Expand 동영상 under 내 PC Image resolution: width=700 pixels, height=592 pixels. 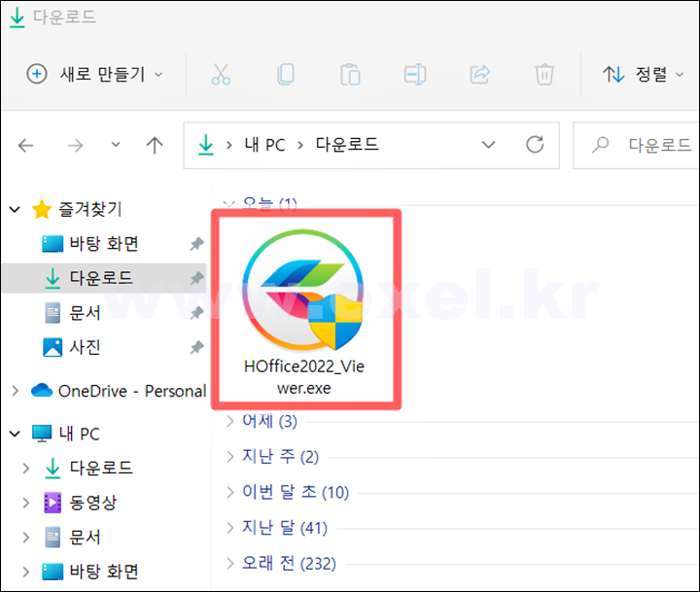pos(26,503)
